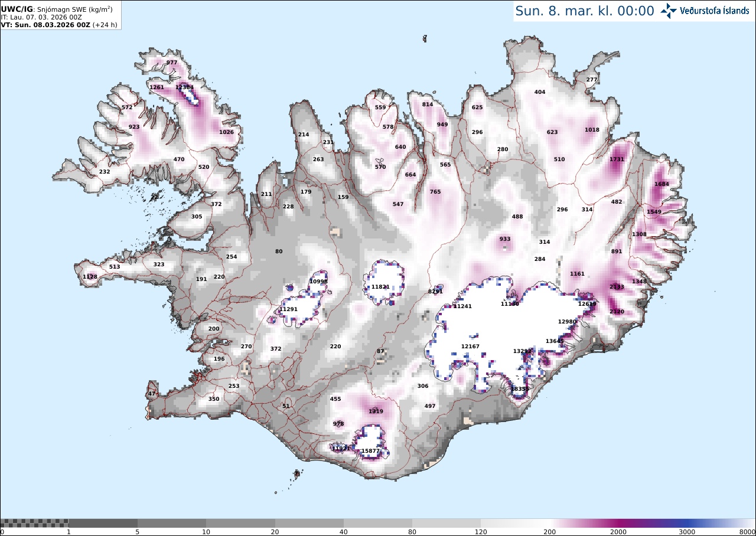Click the map value "2133"

pyautogui.click(x=617, y=287)
